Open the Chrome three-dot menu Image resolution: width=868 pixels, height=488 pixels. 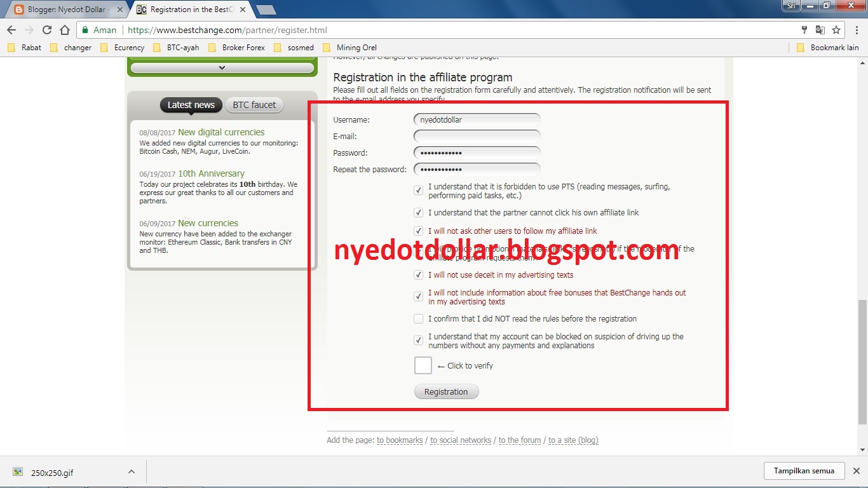(856, 30)
